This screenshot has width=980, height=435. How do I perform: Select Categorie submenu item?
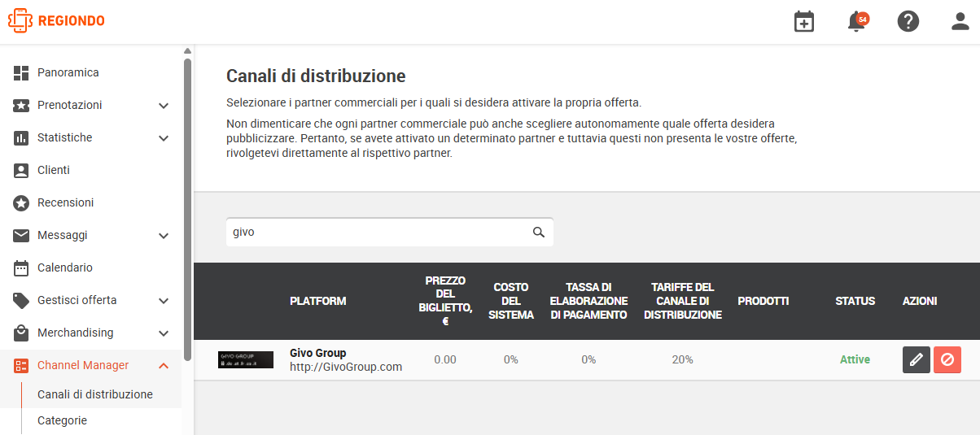[62, 420]
